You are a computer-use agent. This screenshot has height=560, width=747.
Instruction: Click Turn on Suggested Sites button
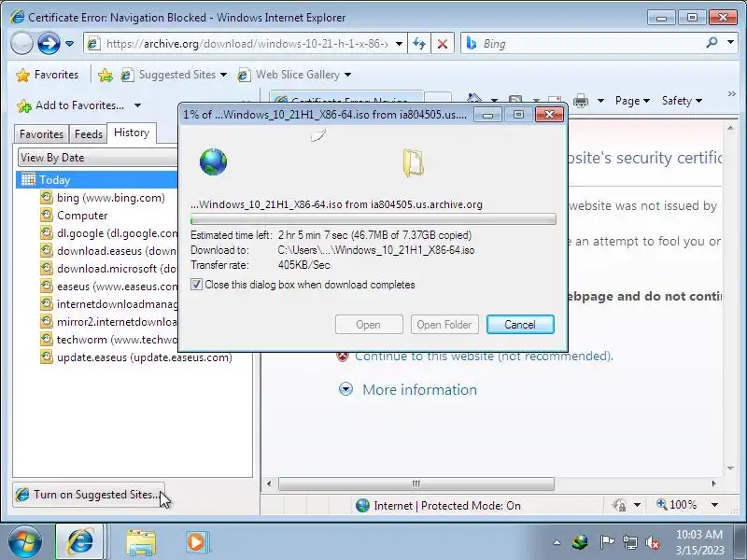pyautogui.click(x=88, y=495)
